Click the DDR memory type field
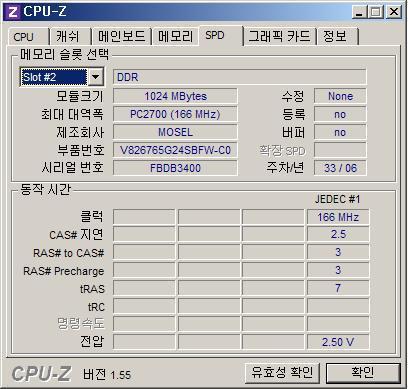The height and width of the screenshot is (389, 408). click(240, 77)
